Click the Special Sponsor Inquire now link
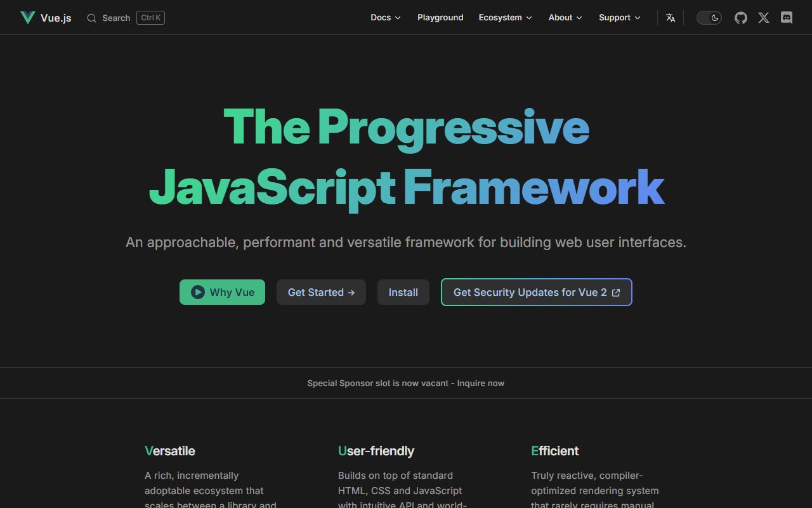 click(x=480, y=383)
